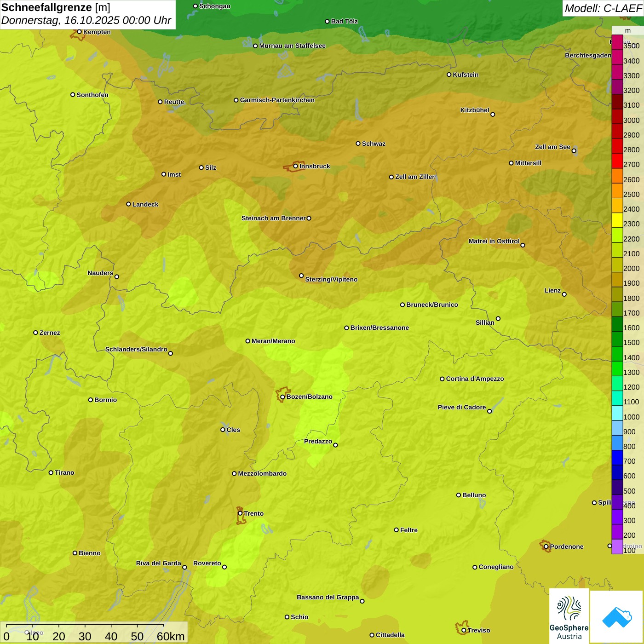Viewport: 644px width, 644px height.
Task: Click the Kempten city marker
Action: (x=79, y=32)
